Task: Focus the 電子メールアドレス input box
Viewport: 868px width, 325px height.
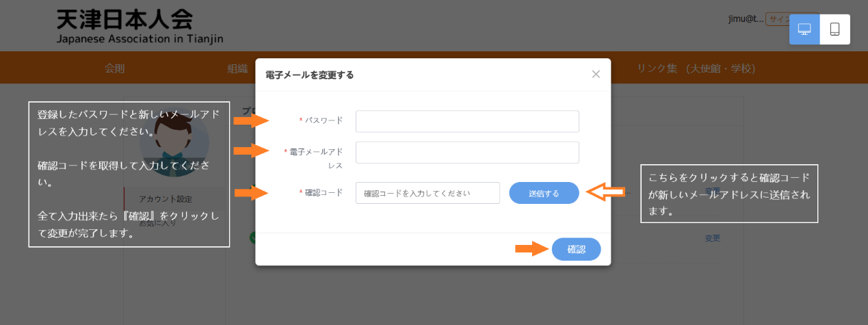Action: (467, 153)
